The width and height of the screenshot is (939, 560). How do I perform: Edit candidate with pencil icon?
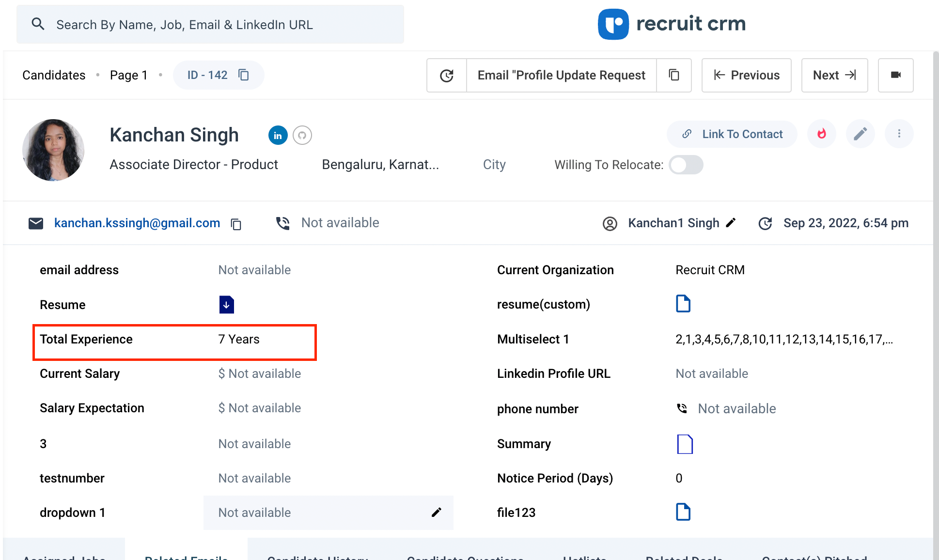coord(861,134)
